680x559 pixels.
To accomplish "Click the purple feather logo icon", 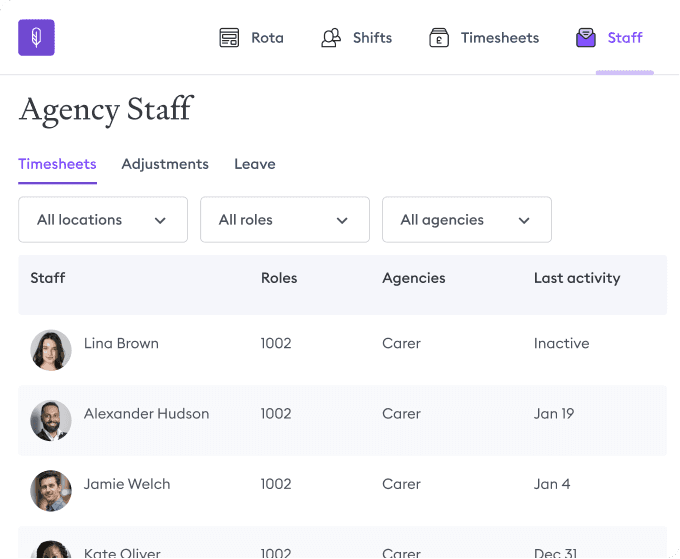I will [x=36, y=37].
